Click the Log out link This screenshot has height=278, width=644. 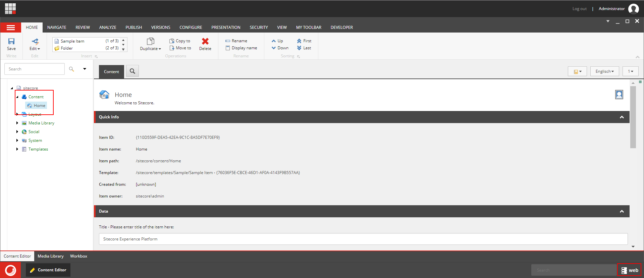click(579, 9)
